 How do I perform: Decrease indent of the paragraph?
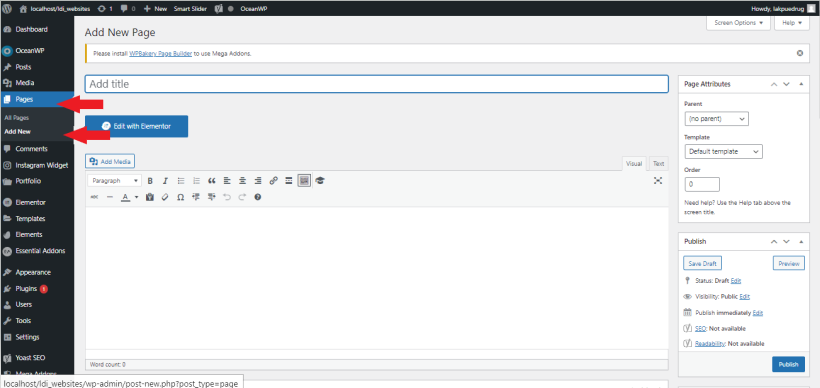(x=196, y=197)
